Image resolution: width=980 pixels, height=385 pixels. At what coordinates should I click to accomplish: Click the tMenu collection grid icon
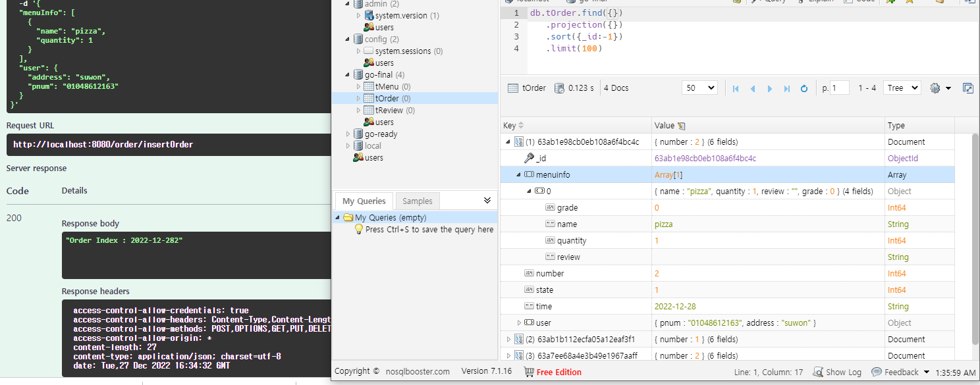click(x=369, y=87)
